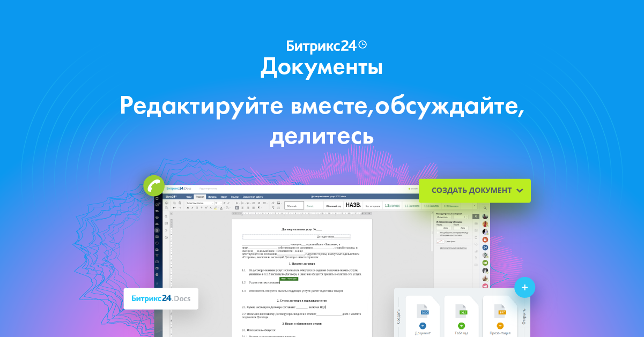This screenshot has width=644, height=337.
Task: Click the Битрикс24.Docs header logo
Action: pos(179,189)
